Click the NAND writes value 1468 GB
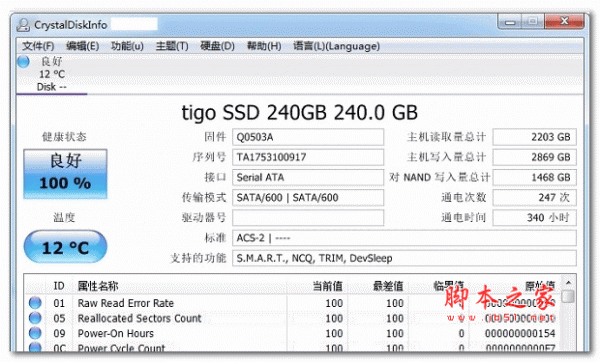600x362 pixels. click(x=535, y=178)
